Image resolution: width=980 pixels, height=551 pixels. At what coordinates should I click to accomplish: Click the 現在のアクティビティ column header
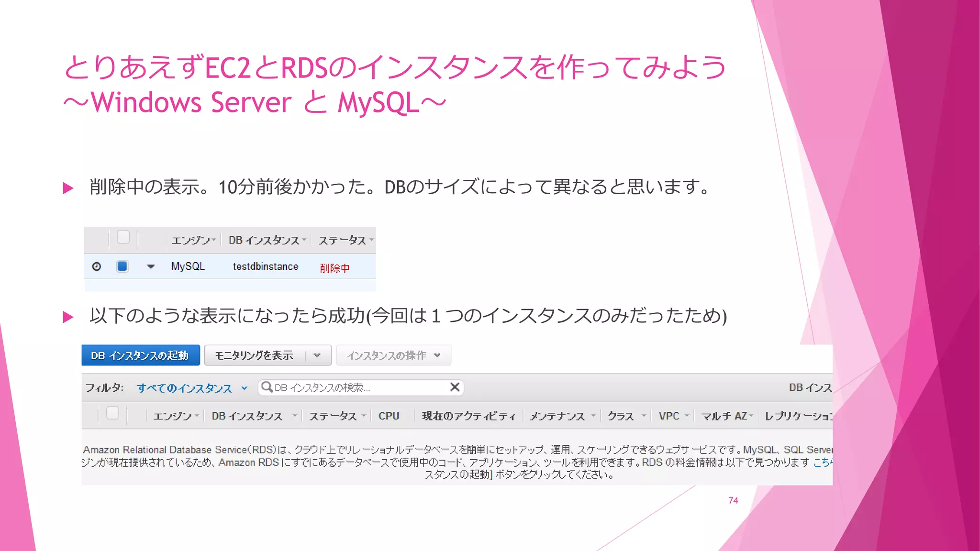coord(468,416)
